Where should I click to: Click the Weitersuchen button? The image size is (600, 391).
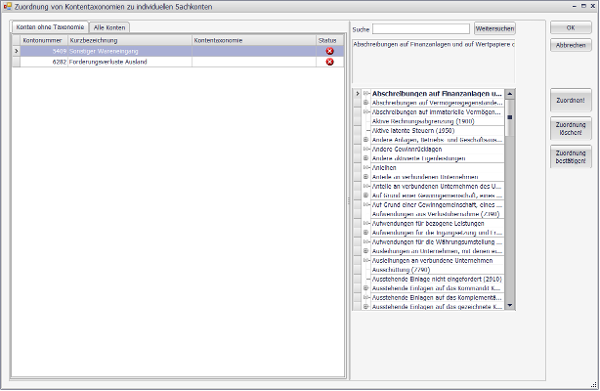[495, 29]
